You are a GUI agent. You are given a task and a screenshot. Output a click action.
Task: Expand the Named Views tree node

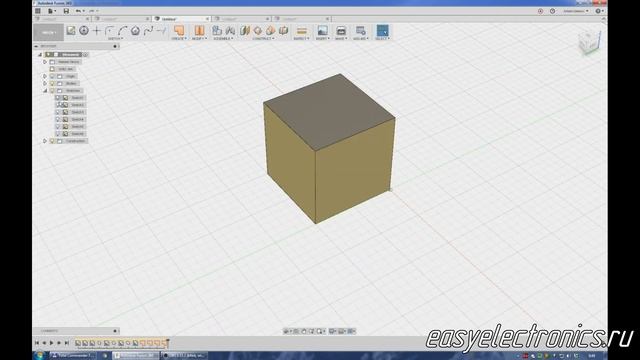click(45, 62)
